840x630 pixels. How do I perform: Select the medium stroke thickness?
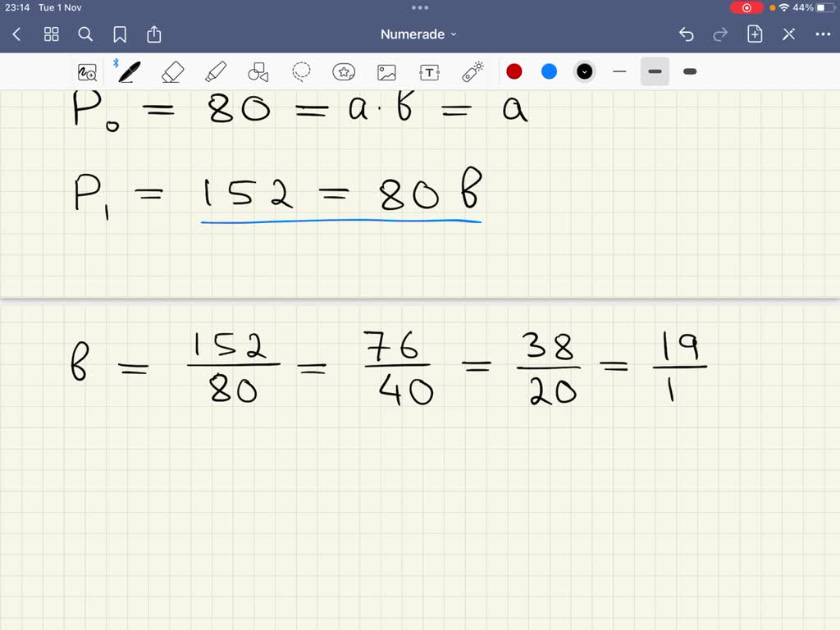(655, 71)
